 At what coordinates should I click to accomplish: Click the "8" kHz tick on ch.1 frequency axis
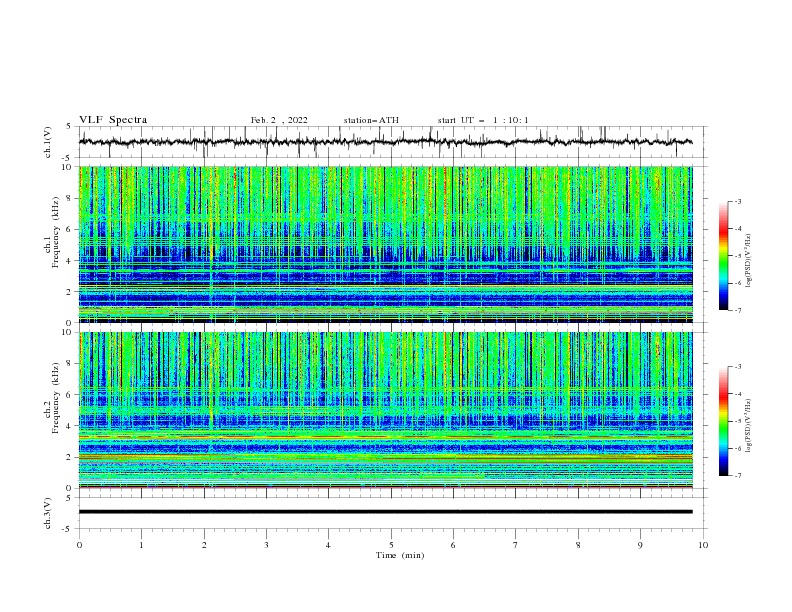pyautogui.click(x=70, y=198)
